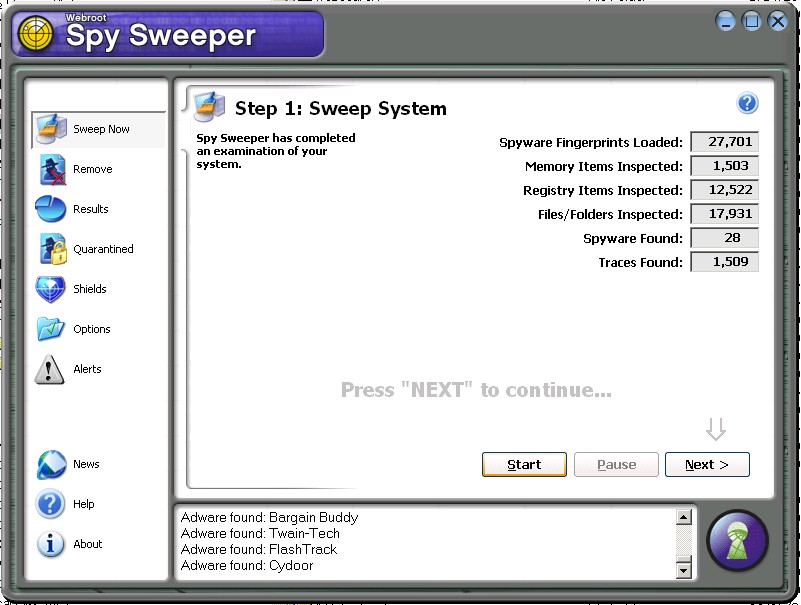Select the Memory Items Inspected value 1,503

[724, 166]
